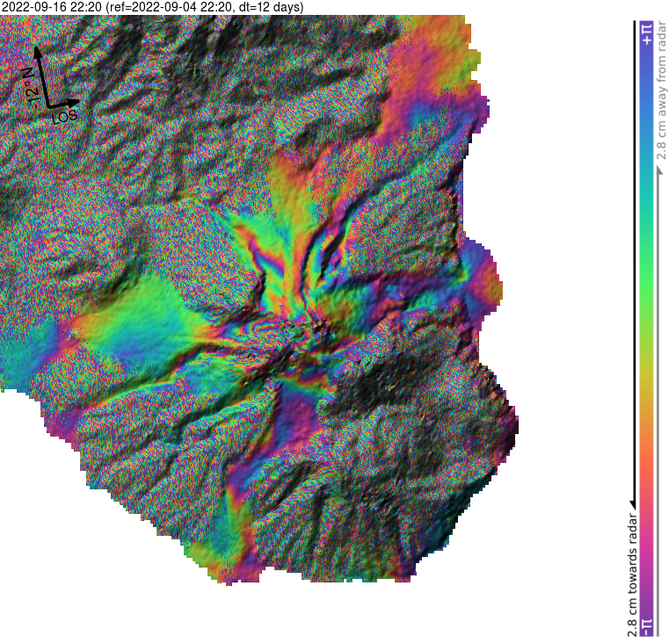Click the '+π' colorbar top label

pos(647,33)
